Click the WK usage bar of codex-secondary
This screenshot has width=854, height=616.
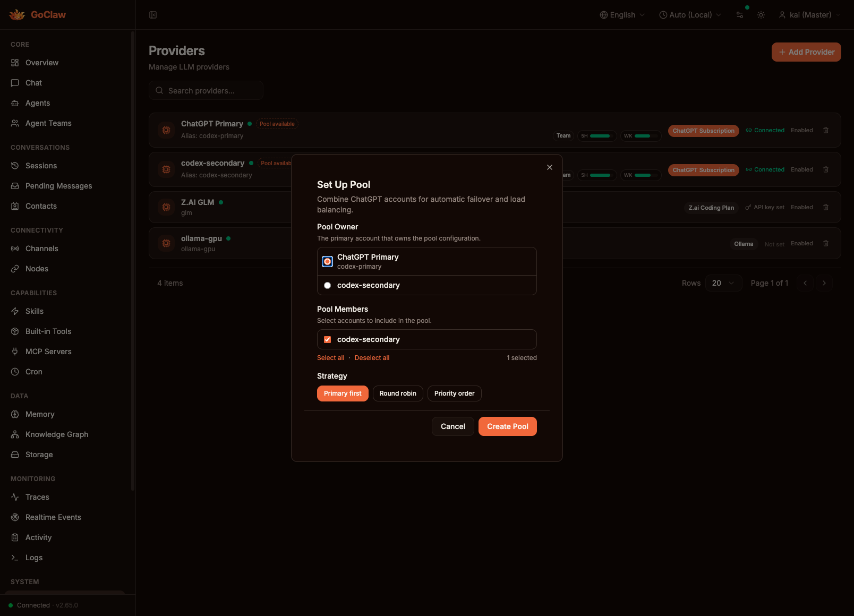tap(640, 175)
